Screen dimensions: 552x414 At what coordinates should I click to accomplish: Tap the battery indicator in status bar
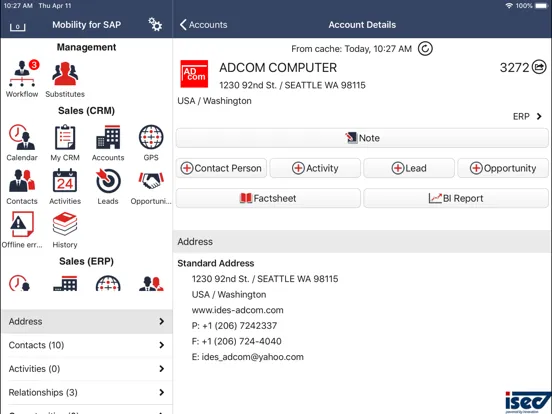[x=541, y=6]
